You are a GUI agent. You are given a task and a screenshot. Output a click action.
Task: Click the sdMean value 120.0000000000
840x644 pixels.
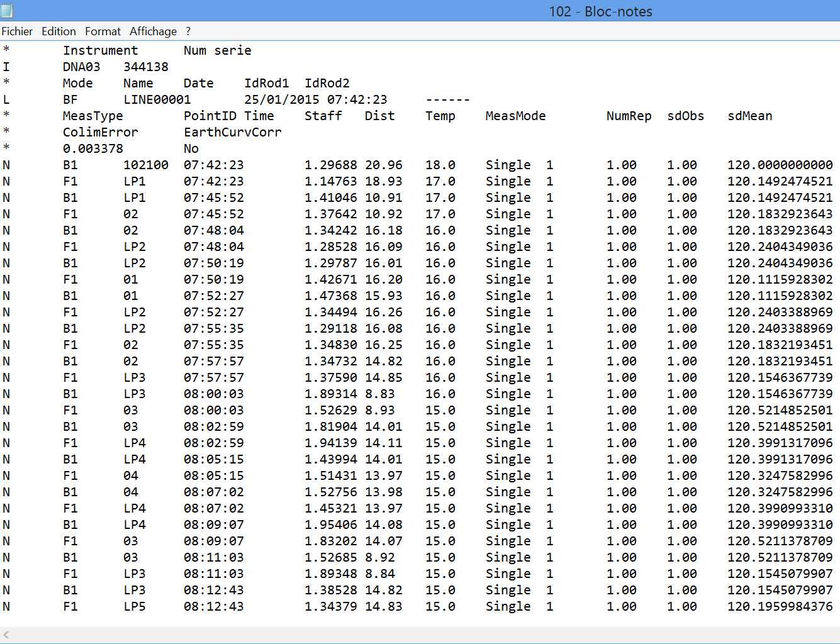(780, 165)
